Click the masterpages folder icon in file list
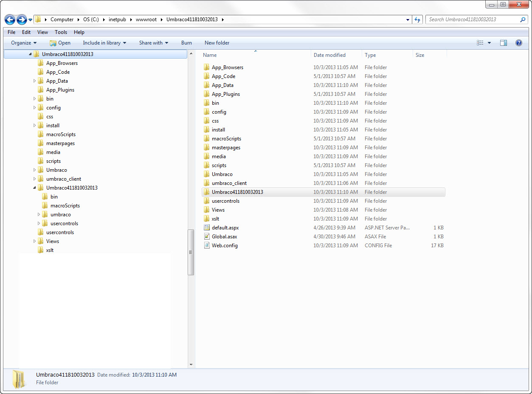Screen dimensions: 532x394 pyautogui.click(x=207, y=148)
